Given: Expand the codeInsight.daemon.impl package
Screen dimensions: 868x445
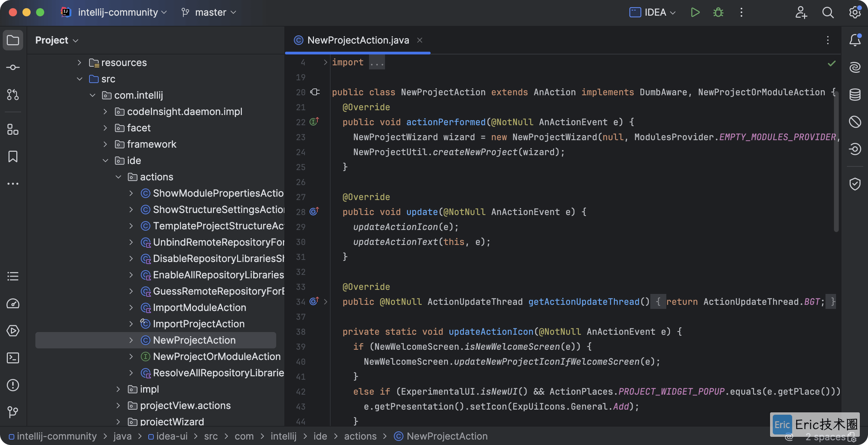Looking at the screenshot, I should pyautogui.click(x=105, y=112).
